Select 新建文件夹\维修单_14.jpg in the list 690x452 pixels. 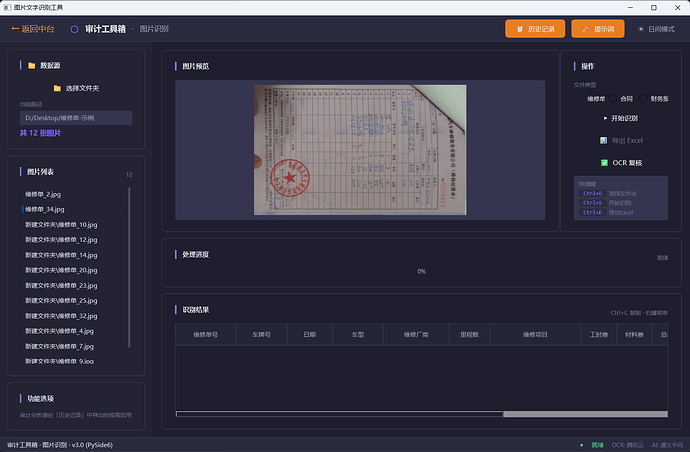(75, 255)
